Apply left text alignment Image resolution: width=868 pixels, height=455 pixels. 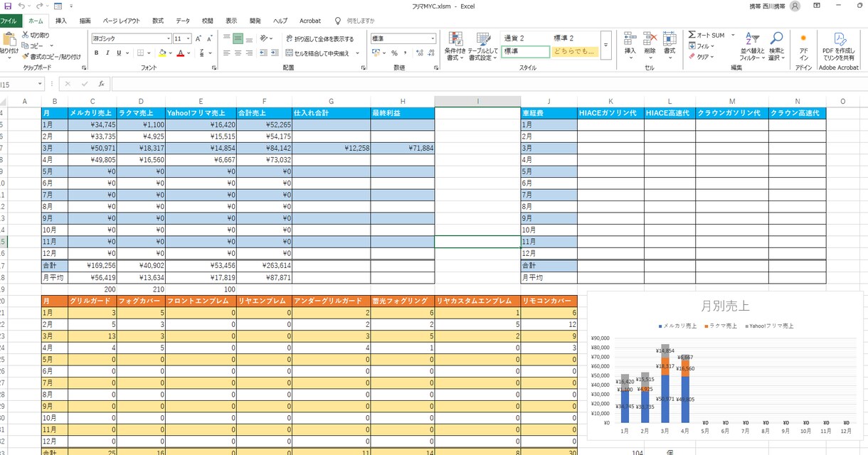click(x=227, y=53)
